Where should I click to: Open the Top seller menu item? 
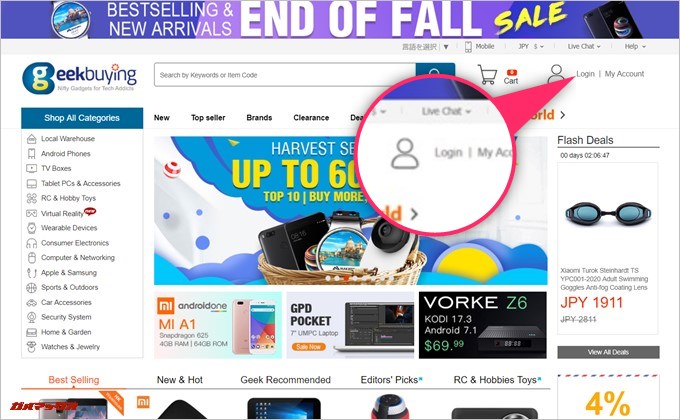tap(208, 118)
